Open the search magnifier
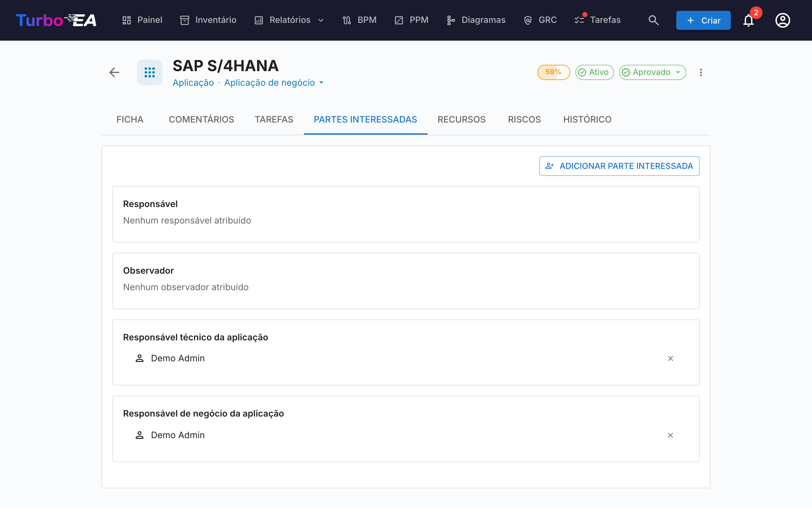Image resolution: width=812 pixels, height=508 pixels. tap(653, 20)
